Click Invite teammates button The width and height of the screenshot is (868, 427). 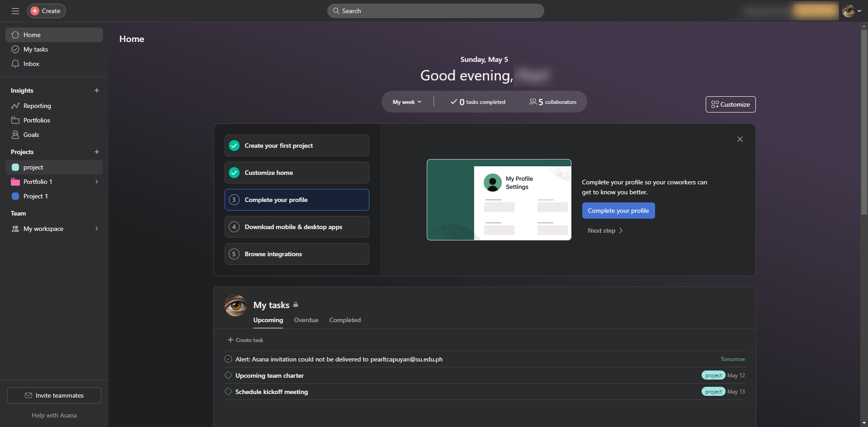[54, 395]
